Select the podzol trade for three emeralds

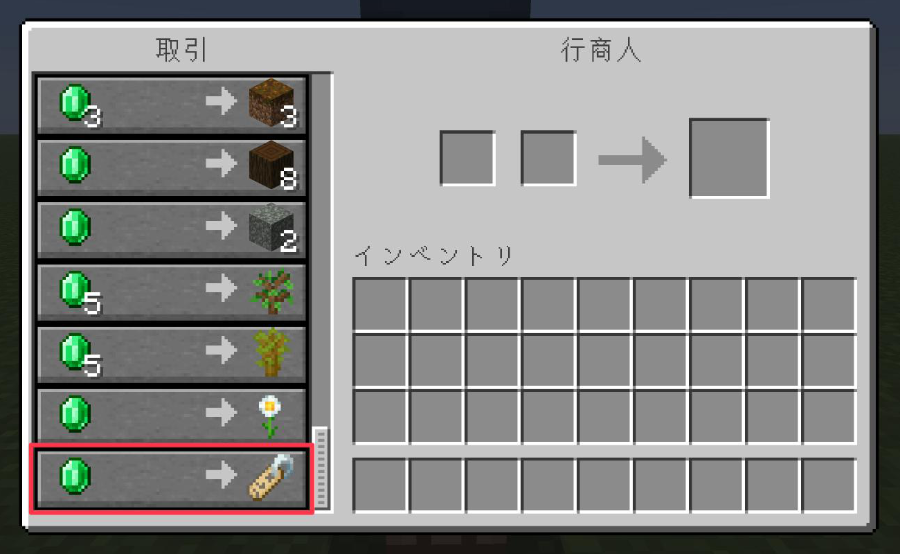coord(171,104)
